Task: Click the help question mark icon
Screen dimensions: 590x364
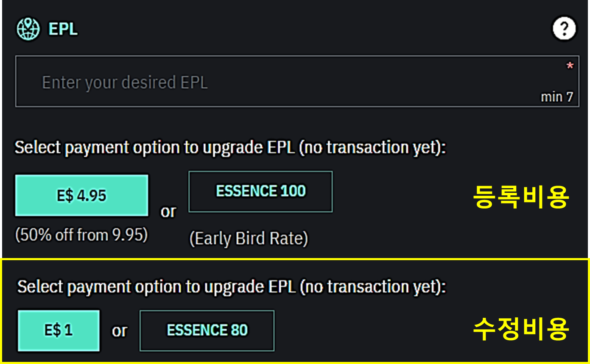Action: (x=564, y=29)
